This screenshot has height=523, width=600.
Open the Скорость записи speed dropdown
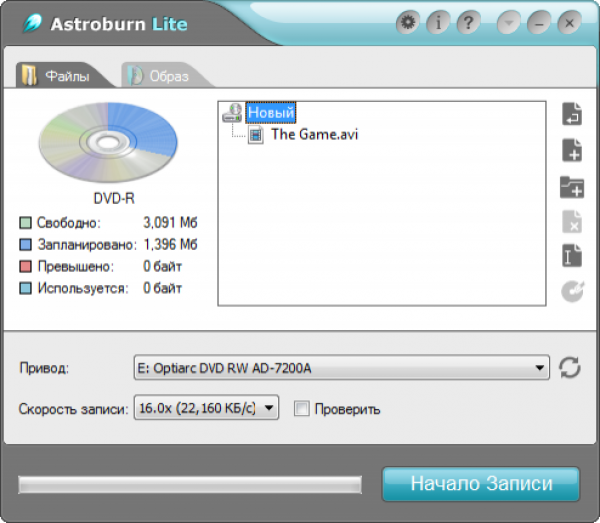click(x=206, y=408)
